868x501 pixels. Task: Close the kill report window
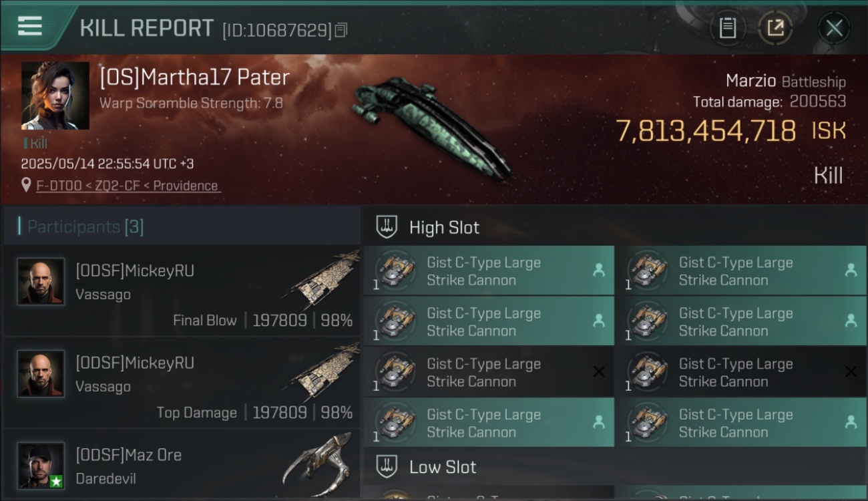pos(834,28)
